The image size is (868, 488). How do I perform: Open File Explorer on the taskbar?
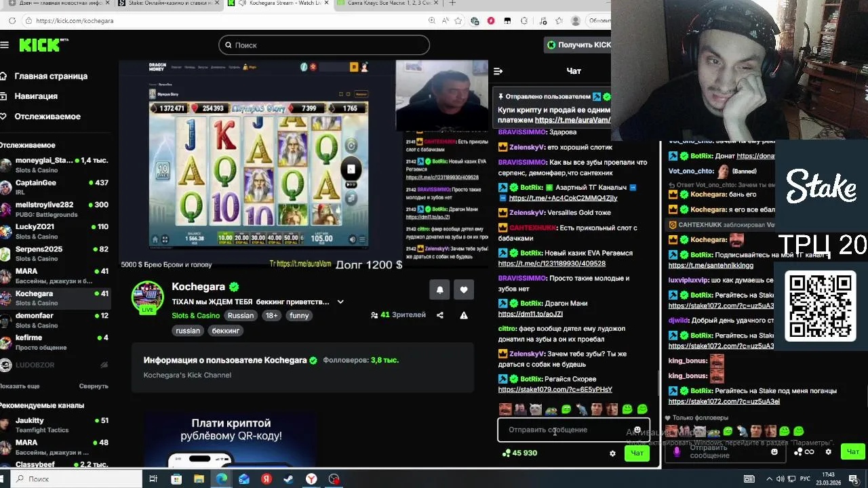pos(199,479)
